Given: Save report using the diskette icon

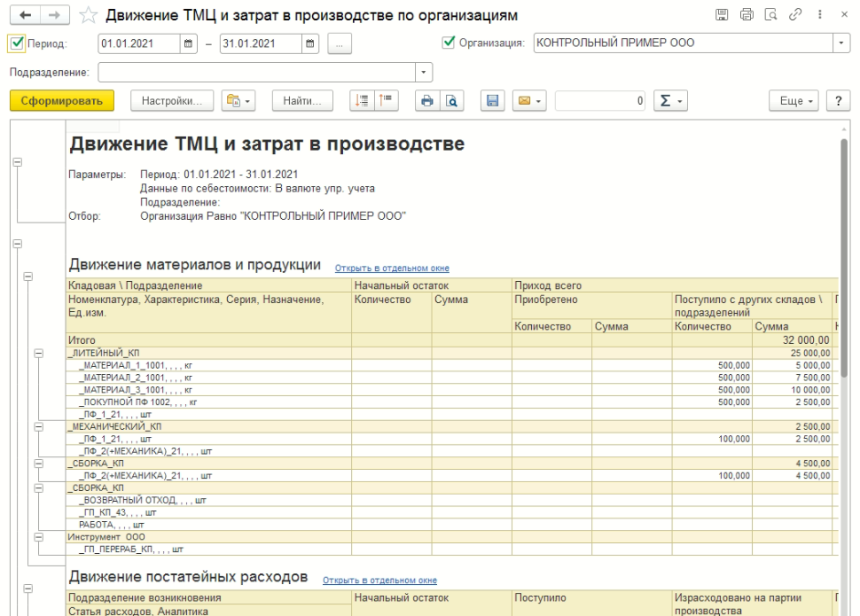Looking at the screenshot, I should 491,102.
